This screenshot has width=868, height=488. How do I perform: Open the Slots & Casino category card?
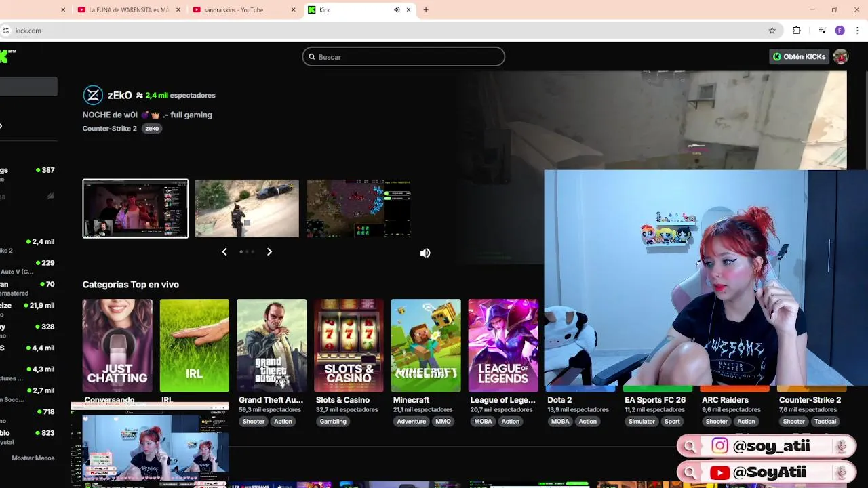tap(349, 346)
